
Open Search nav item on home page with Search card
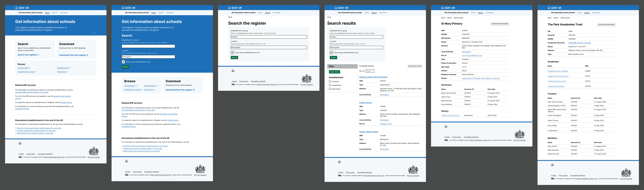(x=55, y=13)
